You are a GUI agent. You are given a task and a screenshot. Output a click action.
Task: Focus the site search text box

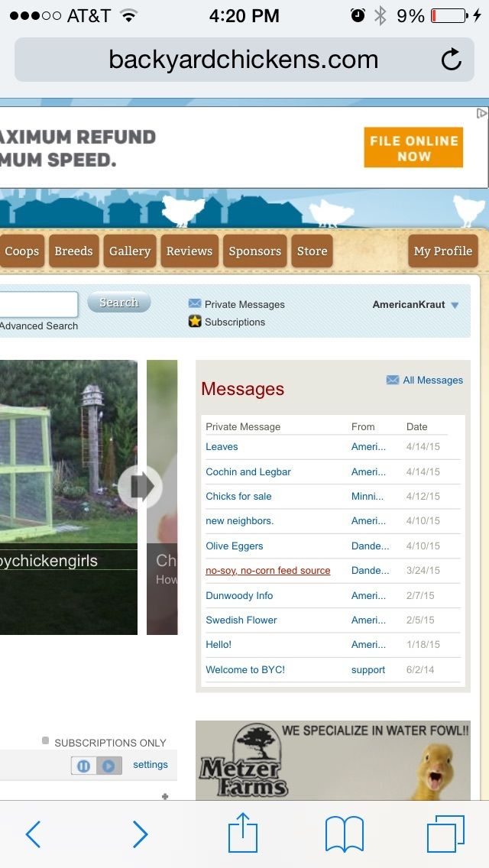click(x=37, y=304)
